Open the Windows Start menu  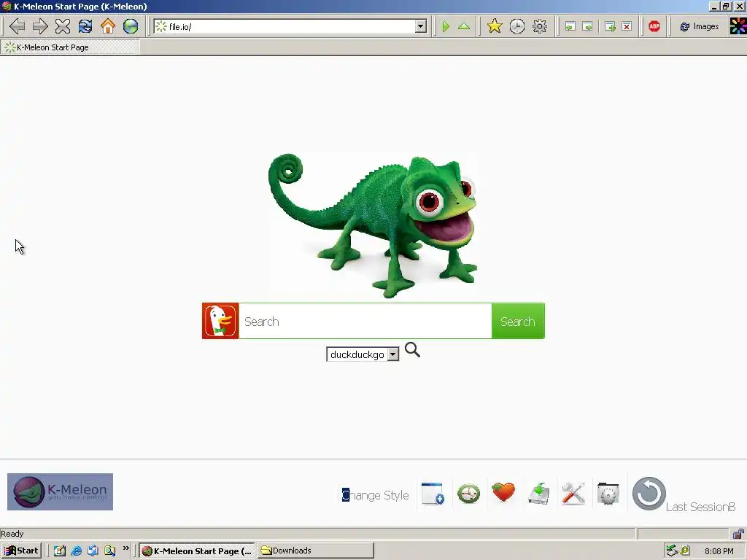click(21, 551)
